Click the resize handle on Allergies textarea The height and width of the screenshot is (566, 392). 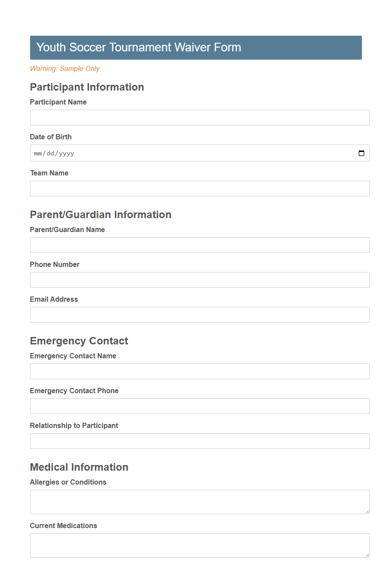pos(367,512)
